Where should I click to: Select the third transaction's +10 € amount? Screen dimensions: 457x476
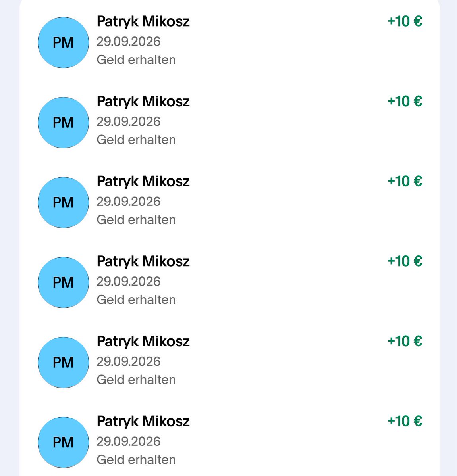click(x=405, y=181)
